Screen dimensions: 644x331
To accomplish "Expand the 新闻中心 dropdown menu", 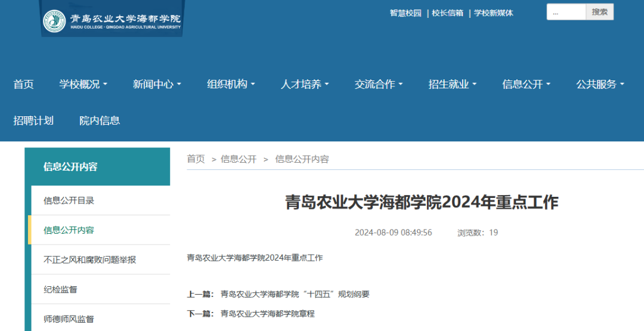I will tap(157, 84).
